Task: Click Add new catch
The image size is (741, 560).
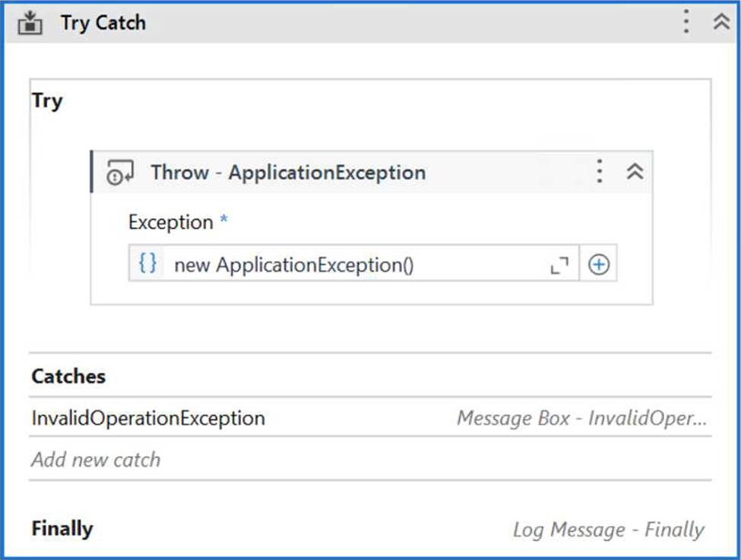Action: pos(96,460)
